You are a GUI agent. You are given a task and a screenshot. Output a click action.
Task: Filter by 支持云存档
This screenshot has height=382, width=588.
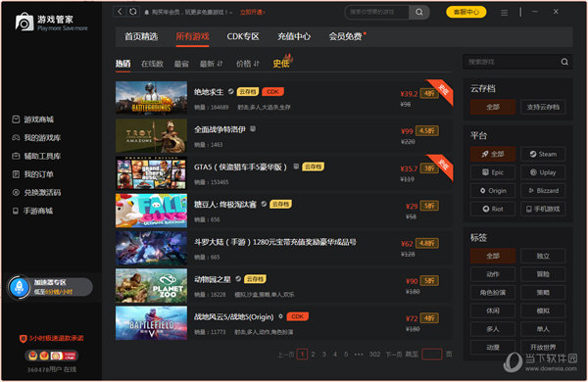pyautogui.click(x=543, y=107)
